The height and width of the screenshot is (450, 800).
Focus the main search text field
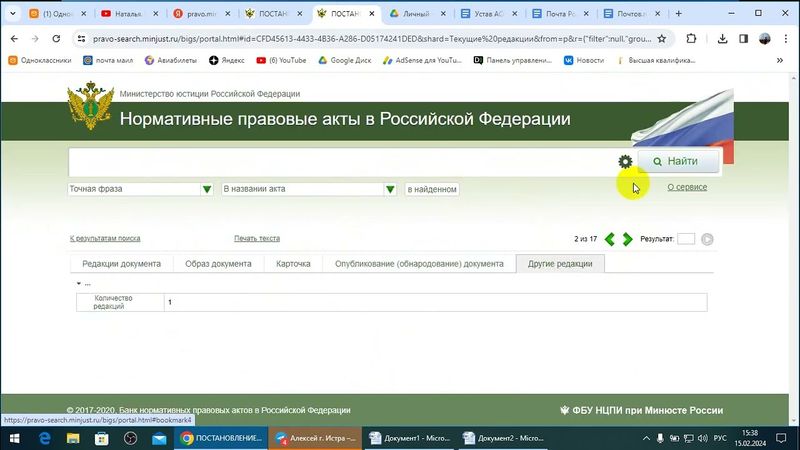tap(342, 162)
